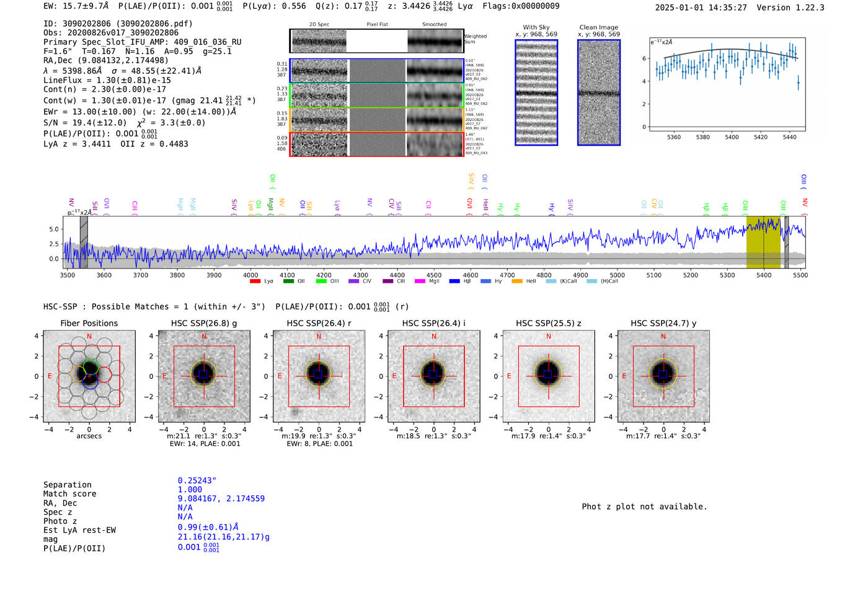
Task: Click the Version 1.22.3 label
Action: tap(790, 8)
